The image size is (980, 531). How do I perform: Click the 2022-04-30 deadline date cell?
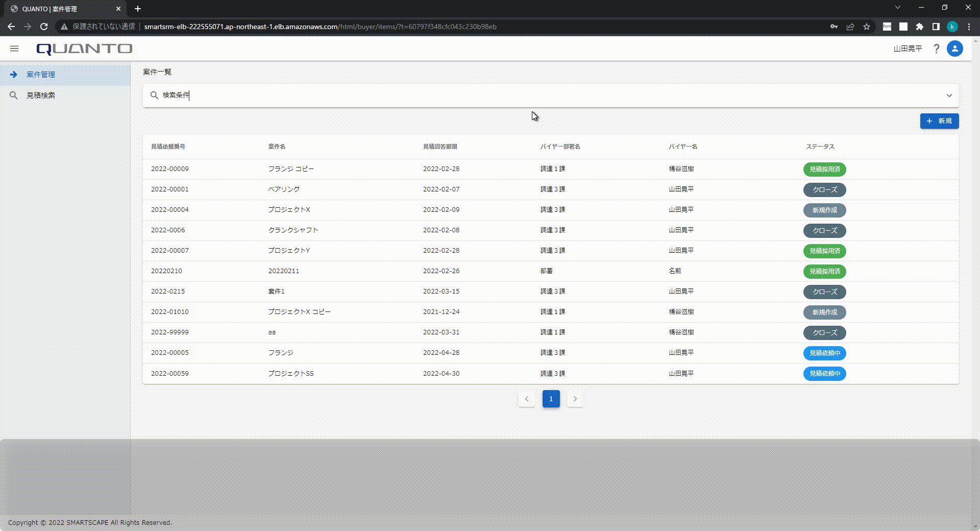pyautogui.click(x=441, y=374)
